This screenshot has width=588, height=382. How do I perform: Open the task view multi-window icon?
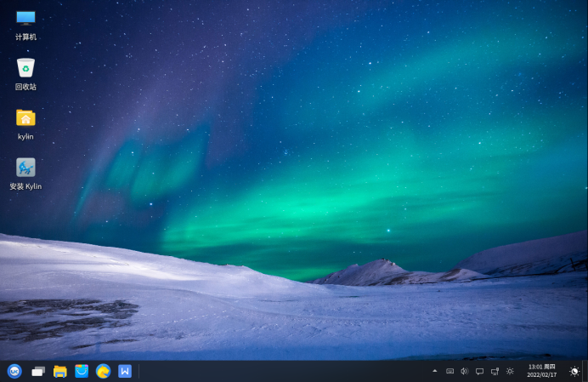pyautogui.click(x=38, y=372)
